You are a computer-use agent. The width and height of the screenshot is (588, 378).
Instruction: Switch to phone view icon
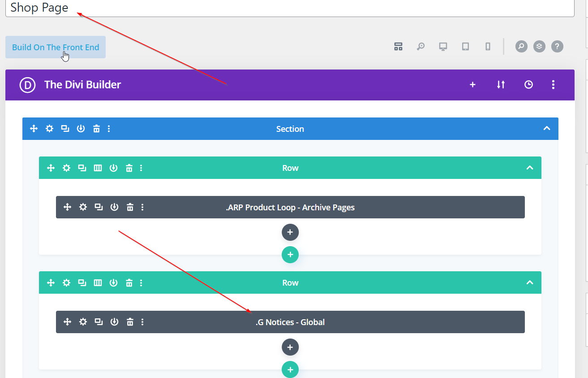click(x=488, y=47)
